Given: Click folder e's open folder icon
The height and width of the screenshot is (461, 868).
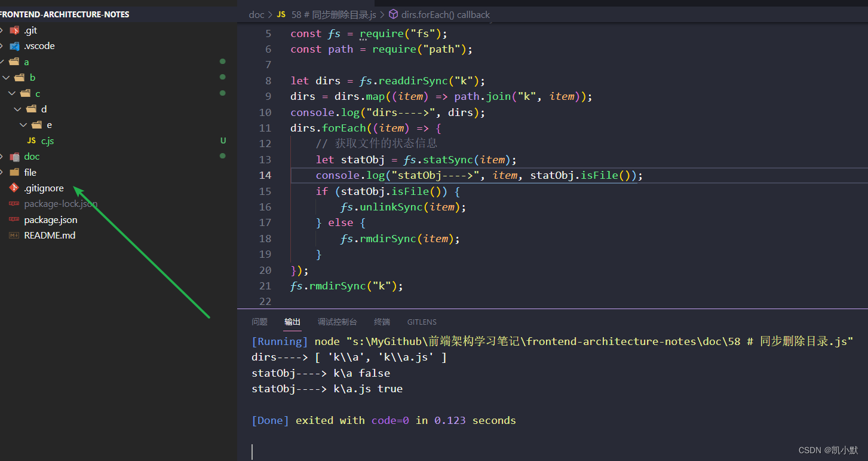Looking at the screenshot, I should click(37, 125).
